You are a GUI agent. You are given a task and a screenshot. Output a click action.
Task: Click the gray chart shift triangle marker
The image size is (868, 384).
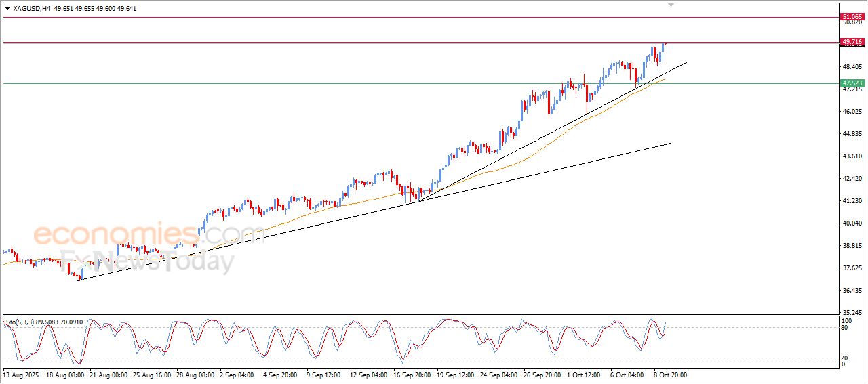(x=671, y=5)
